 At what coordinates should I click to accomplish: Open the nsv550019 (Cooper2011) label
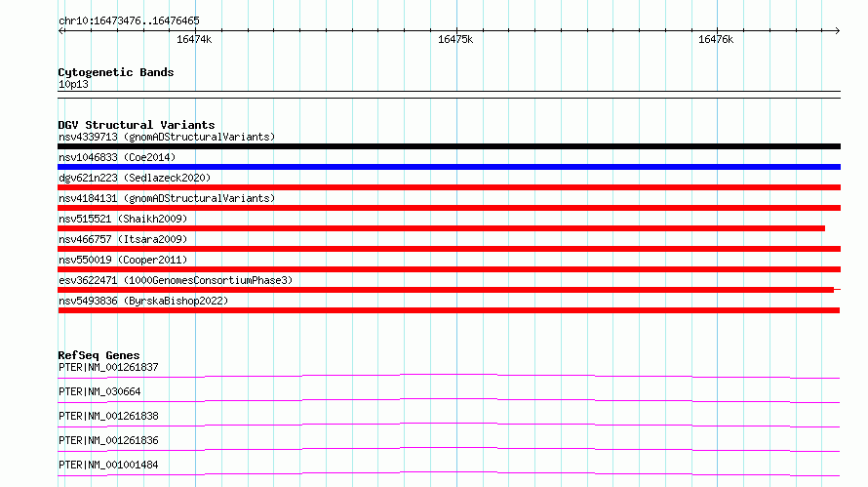click(x=123, y=260)
